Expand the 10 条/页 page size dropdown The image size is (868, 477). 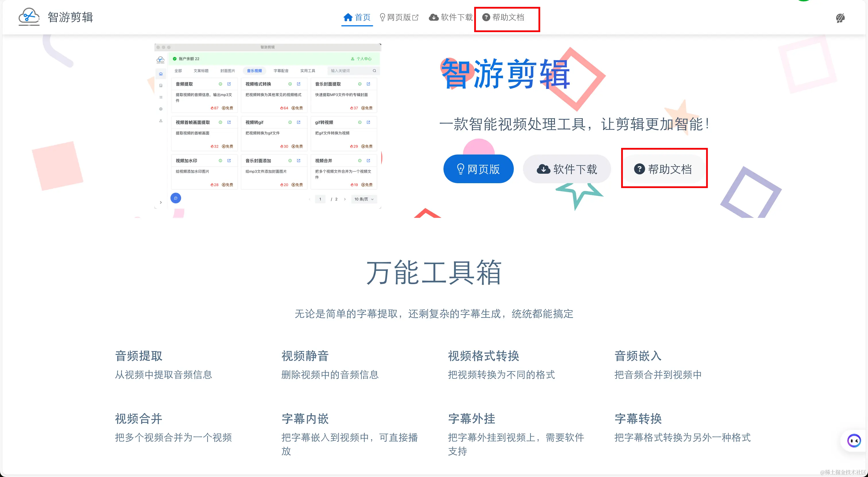click(x=364, y=199)
